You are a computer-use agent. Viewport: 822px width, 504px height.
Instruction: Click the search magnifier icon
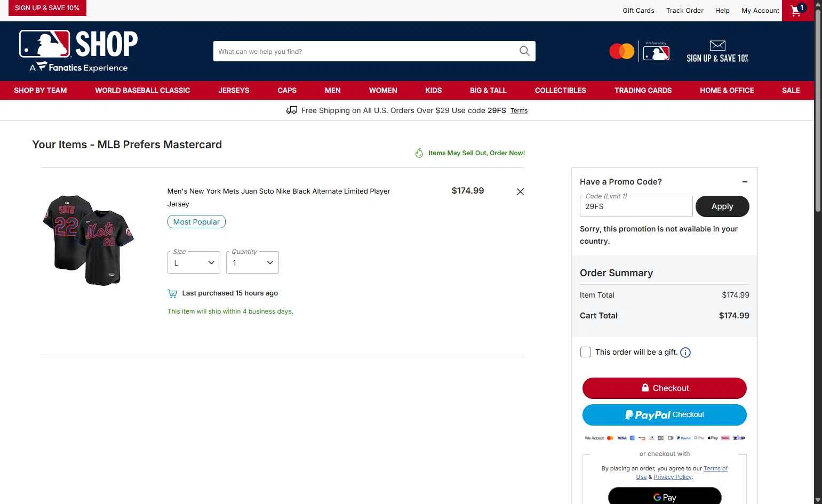coord(524,51)
